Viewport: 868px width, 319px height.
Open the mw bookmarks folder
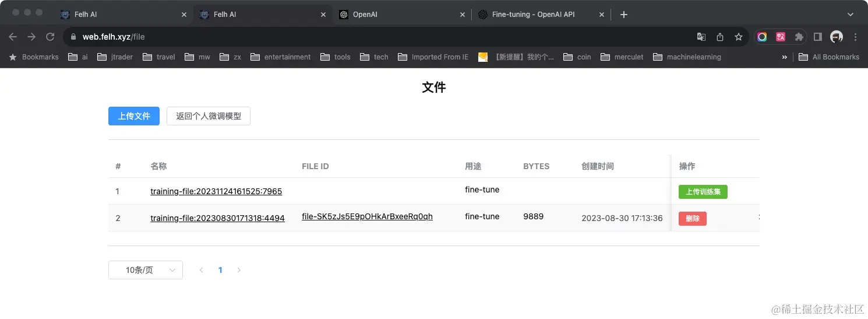197,57
